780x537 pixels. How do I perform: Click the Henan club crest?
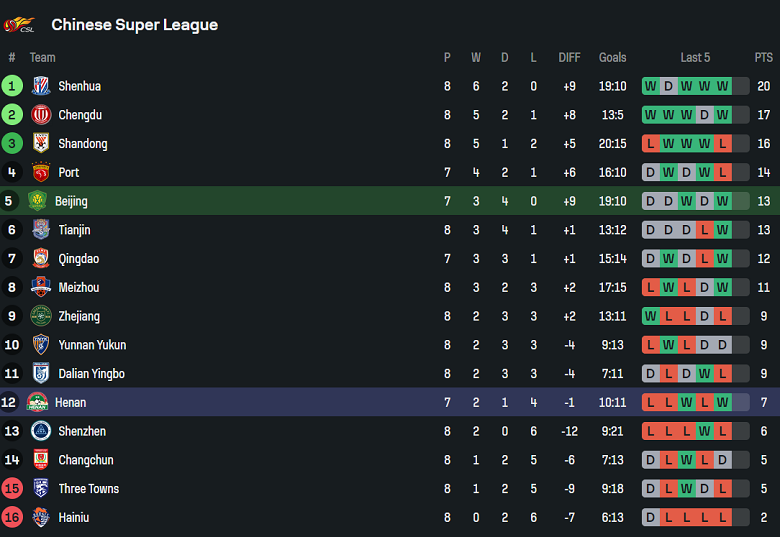point(37,403)
